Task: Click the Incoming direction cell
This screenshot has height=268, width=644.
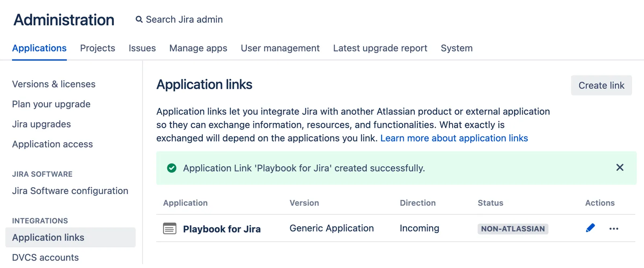Action: pyautogui.click(x=419, y=228)
